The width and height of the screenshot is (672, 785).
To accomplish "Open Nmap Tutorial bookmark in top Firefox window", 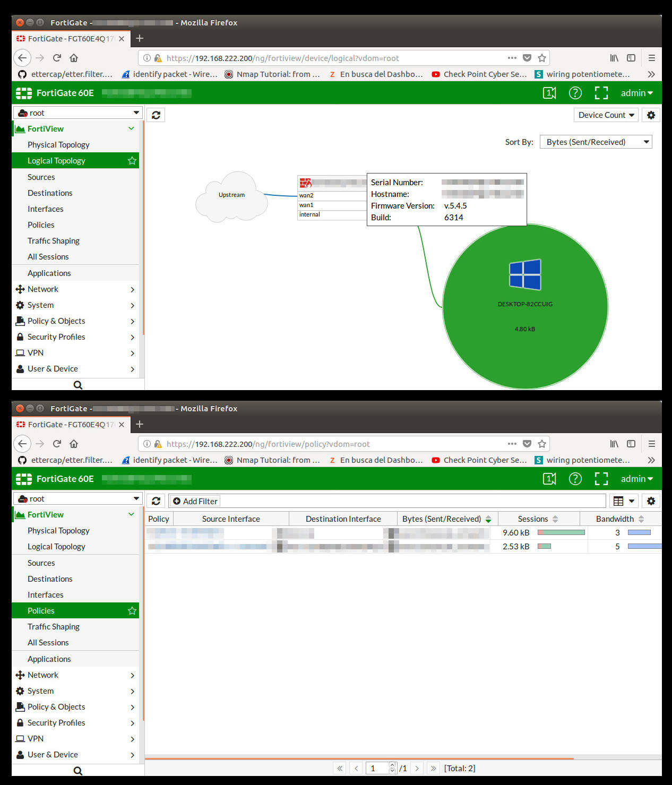I will tap(272, 74).
